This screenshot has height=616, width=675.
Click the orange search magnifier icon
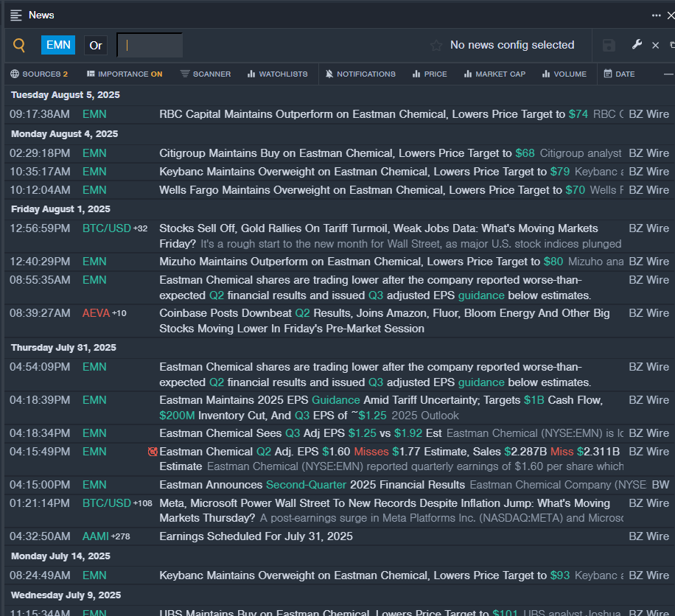[x=19, y=45]
